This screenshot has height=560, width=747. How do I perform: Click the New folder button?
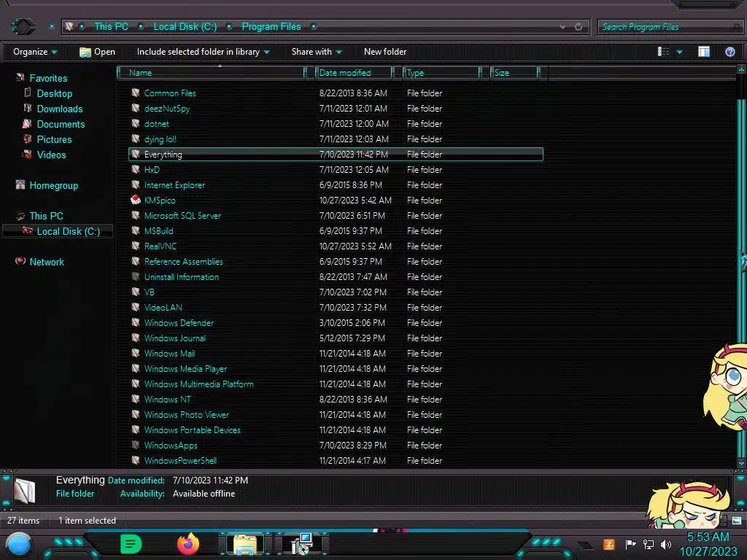(385, 52)
